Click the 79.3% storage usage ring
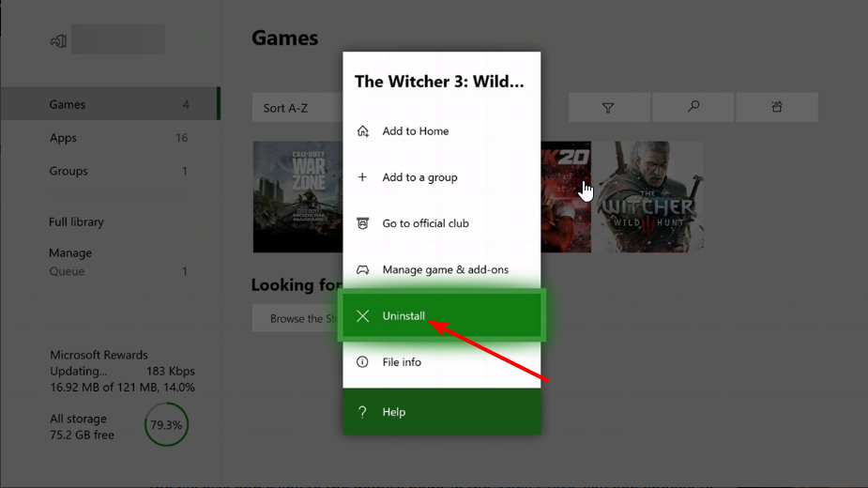 [x=166, y=425]
